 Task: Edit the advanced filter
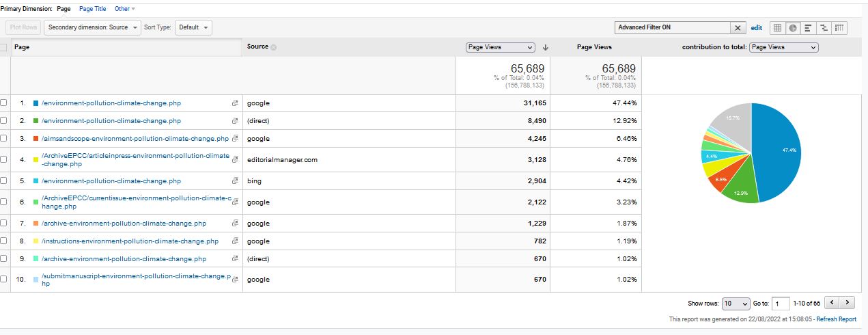(x=757, y=28)
